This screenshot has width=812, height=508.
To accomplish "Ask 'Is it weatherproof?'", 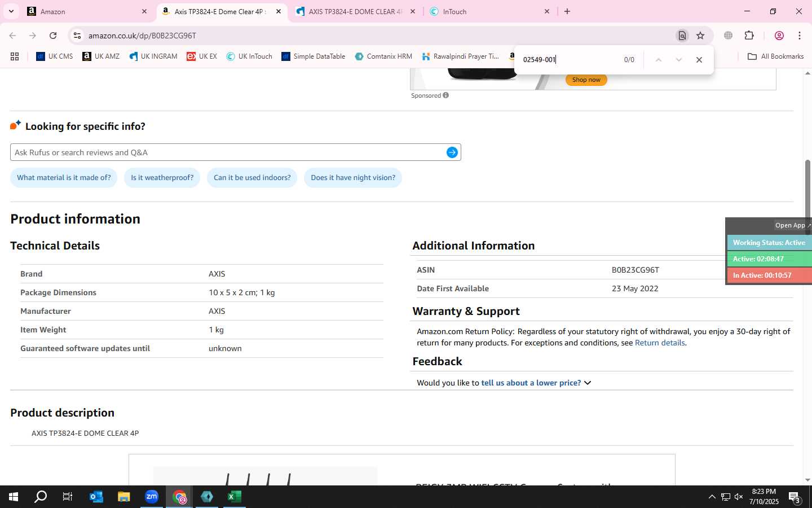I will coord(162,178).
